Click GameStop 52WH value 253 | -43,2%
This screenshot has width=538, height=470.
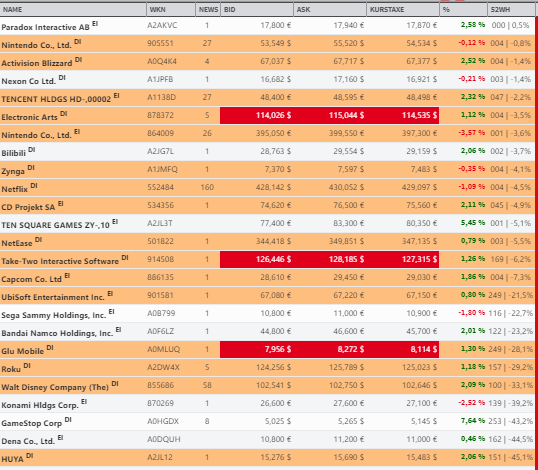click(x=511, y=421)
